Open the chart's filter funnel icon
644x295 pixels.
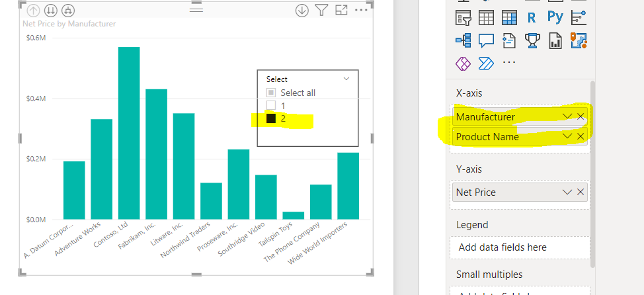(321, 11)
